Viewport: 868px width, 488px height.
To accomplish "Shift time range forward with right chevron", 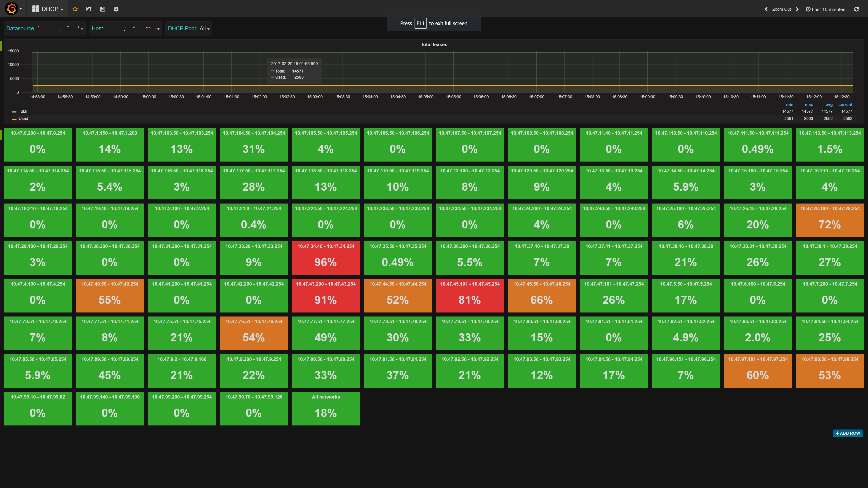I will tap(797, 9).
